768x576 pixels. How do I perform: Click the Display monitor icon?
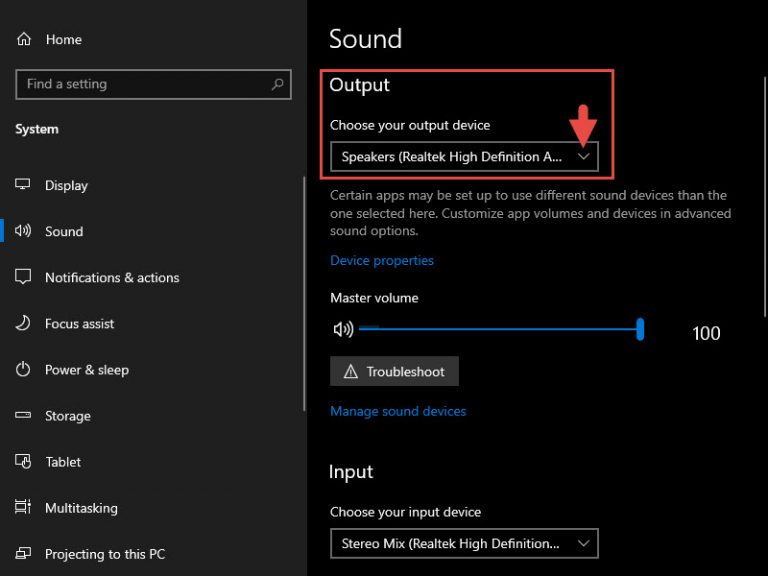pyautogui.click(x=23, y=185)
